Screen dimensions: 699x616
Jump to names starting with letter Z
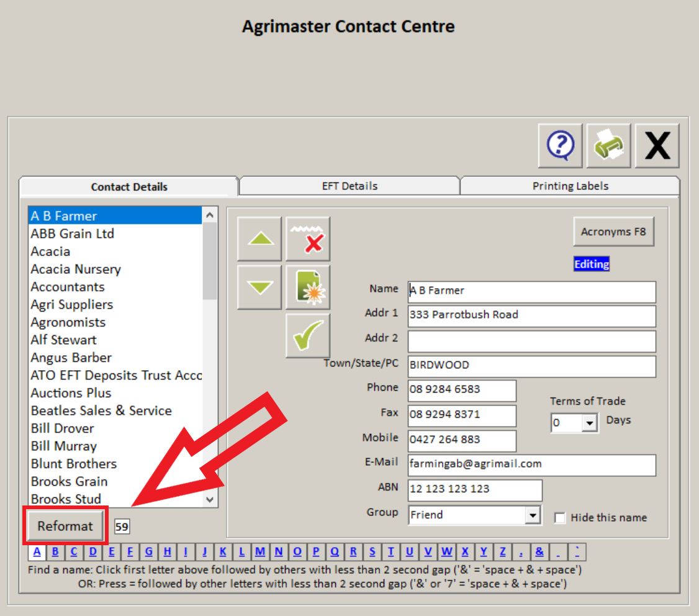[x=502, y=552]
